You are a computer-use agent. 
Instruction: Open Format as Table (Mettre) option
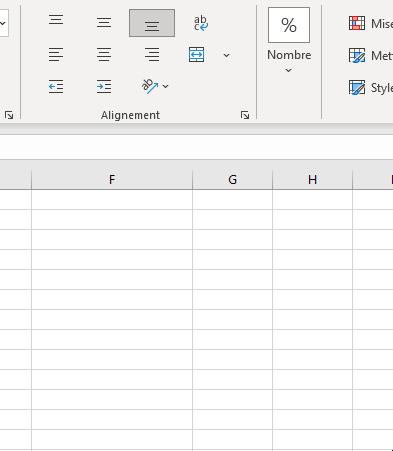[x=370, y=55]
